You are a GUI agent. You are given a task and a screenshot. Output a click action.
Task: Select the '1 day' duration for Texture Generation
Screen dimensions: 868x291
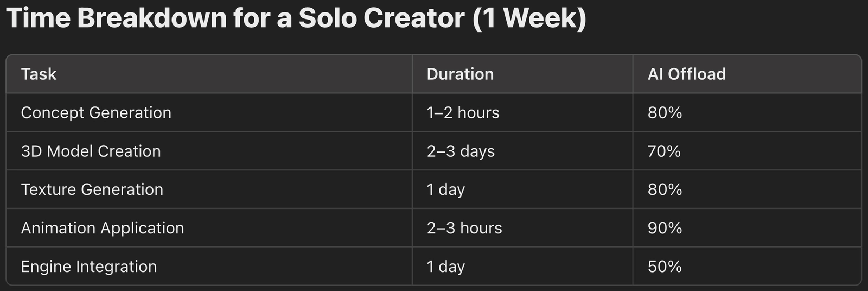tap(445, 189)
